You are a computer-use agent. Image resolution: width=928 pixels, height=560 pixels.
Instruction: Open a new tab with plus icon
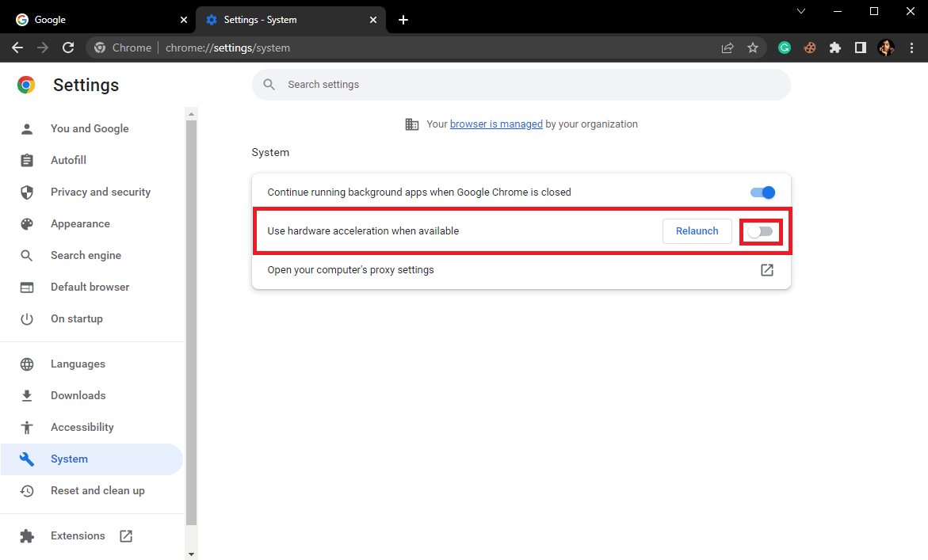tap(403, 20)
